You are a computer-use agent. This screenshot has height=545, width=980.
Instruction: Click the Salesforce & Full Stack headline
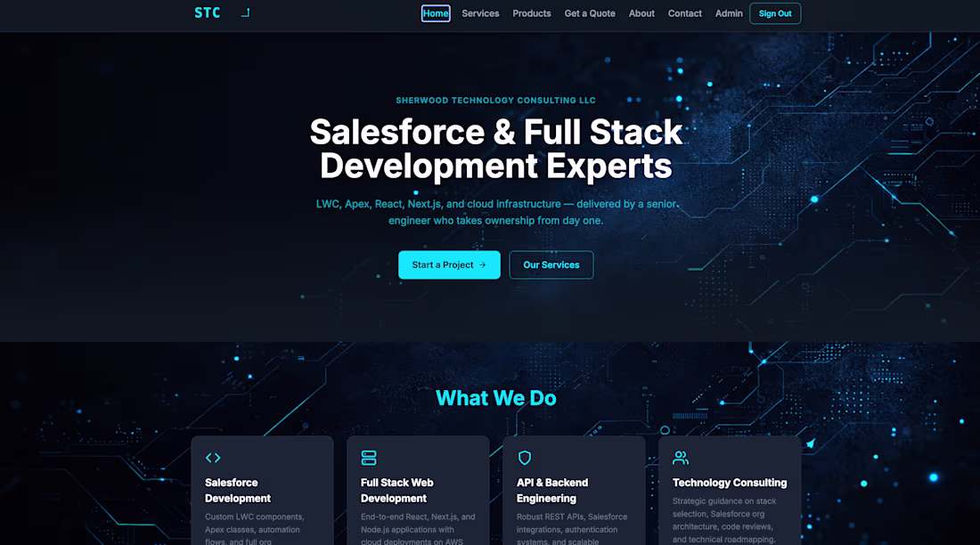point(496,149)
